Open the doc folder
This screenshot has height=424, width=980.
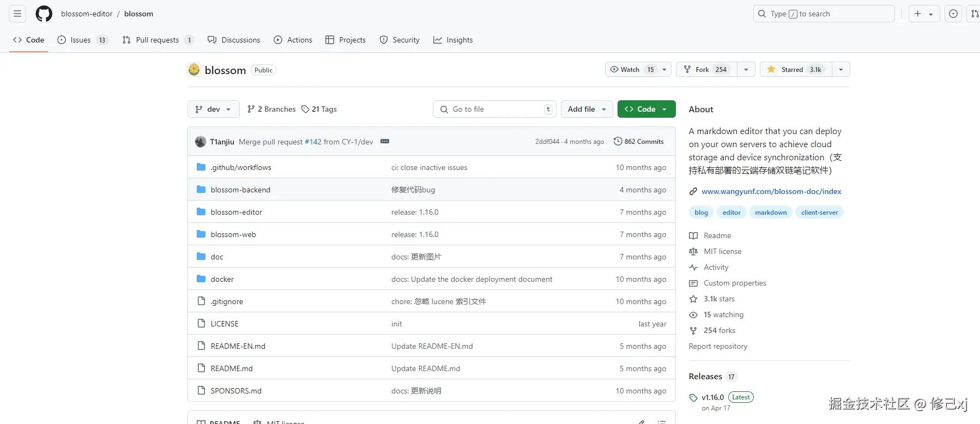point(217,257)
